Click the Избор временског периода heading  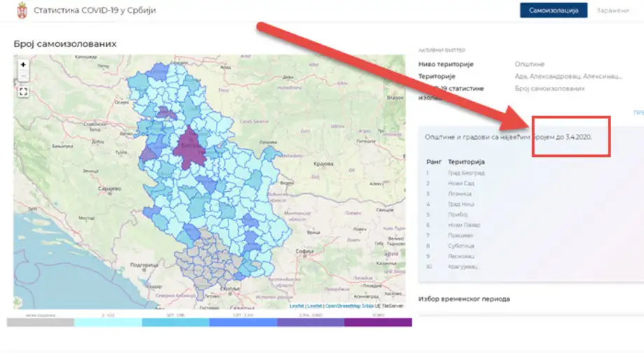click(x=464, y=299)
